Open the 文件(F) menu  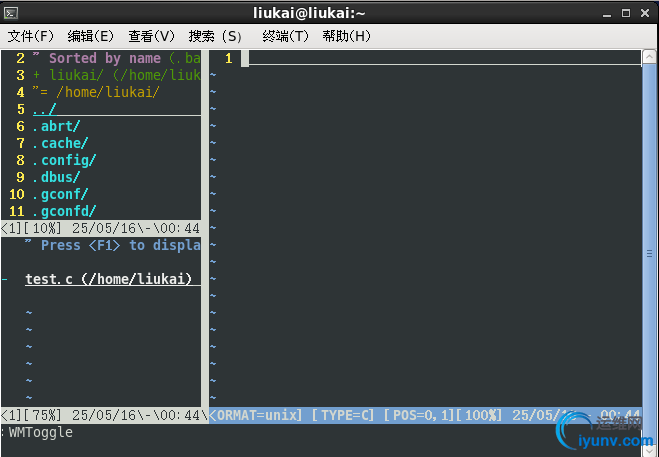pos(31,36)
